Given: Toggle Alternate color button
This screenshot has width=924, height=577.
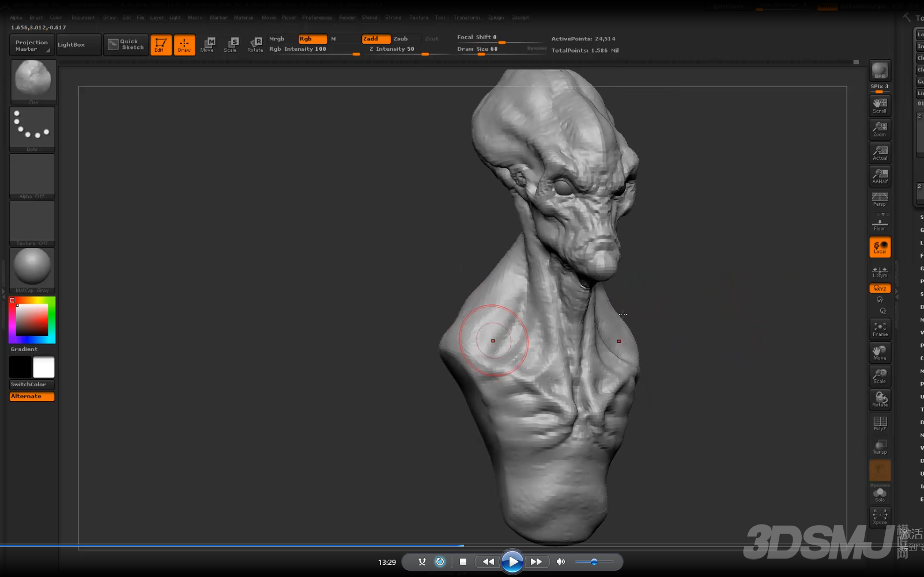Looking at the screenshot, I should tap(32, 397).
